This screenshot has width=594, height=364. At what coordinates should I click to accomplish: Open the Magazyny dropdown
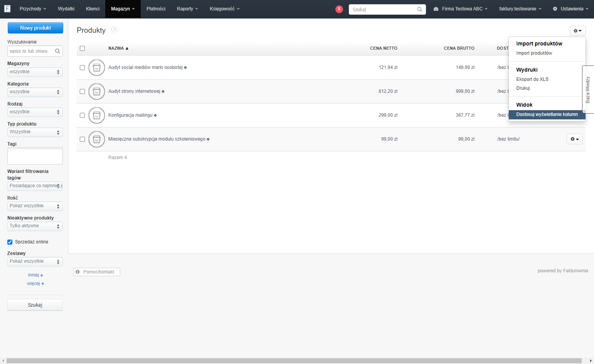(x=35, y=72)
